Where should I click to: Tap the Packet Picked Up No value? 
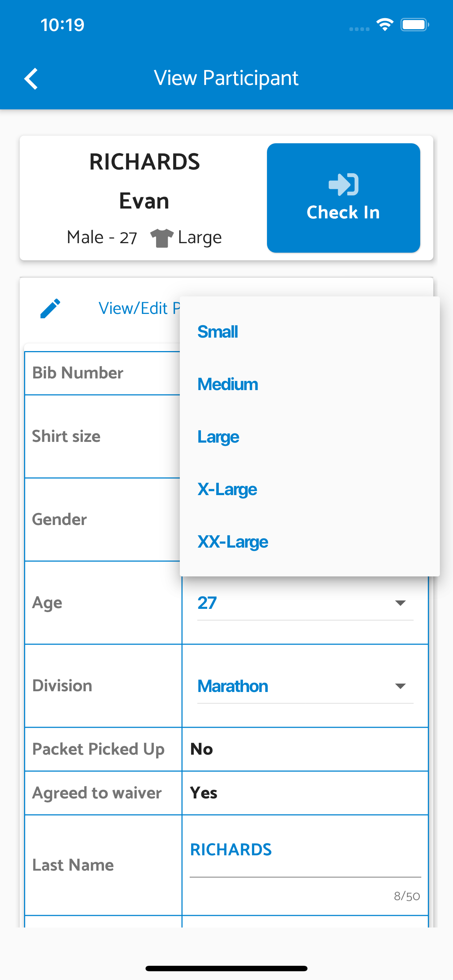pos(201,749)
